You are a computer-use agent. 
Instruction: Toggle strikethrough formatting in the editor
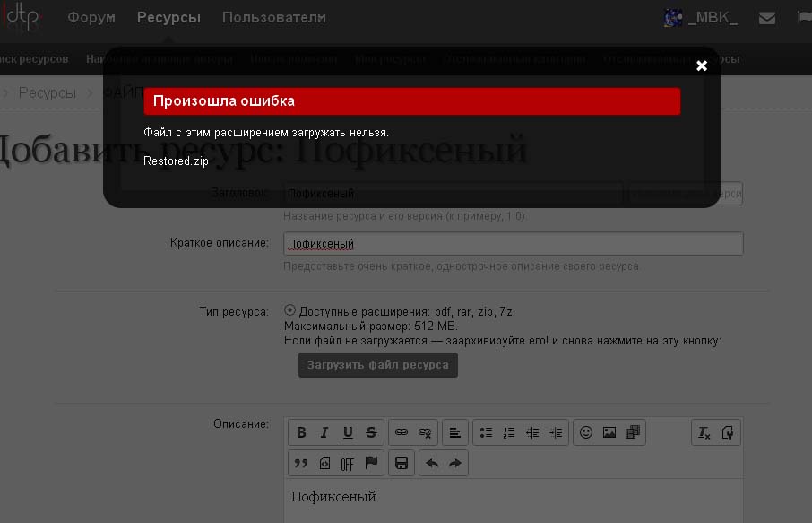pyautogui.click(x=371, y=432)
